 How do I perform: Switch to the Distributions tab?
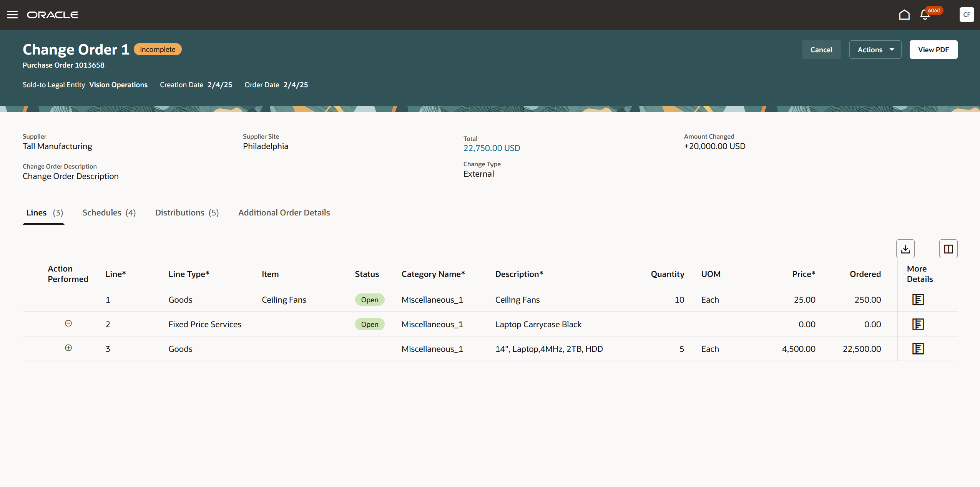[187, 213]
